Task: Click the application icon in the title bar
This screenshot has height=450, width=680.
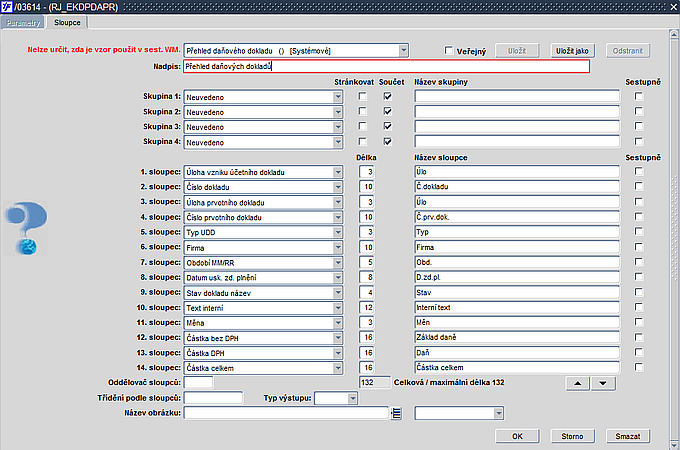Action: [8, 7]
